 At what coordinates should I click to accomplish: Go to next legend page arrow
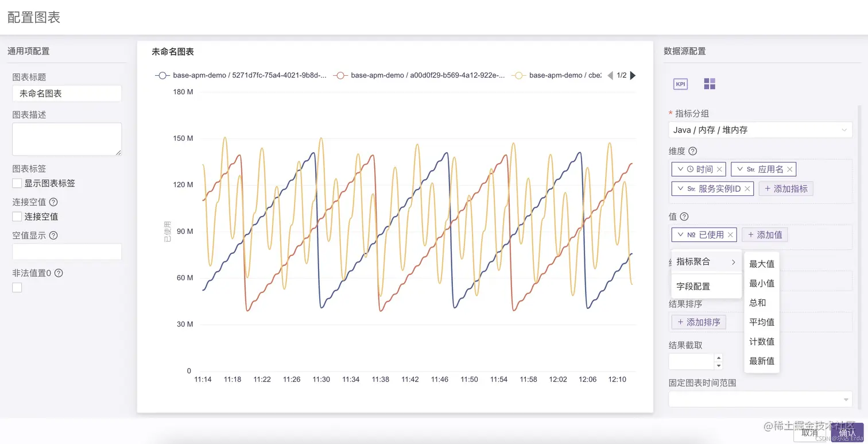tap(633, 75)
